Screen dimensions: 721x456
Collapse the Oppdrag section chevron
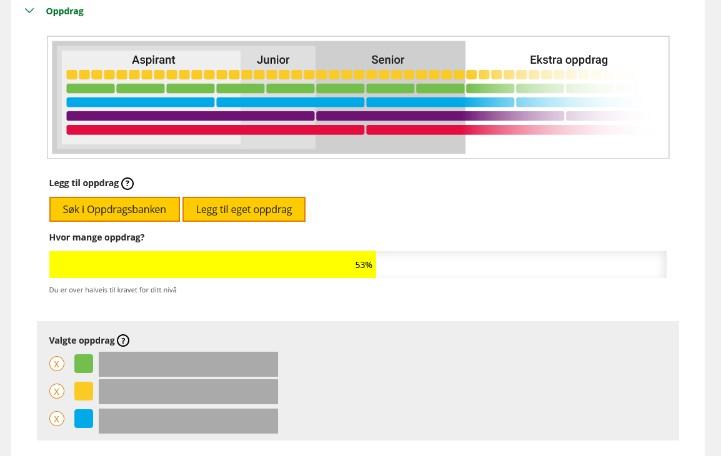click(x=29, y=11)
